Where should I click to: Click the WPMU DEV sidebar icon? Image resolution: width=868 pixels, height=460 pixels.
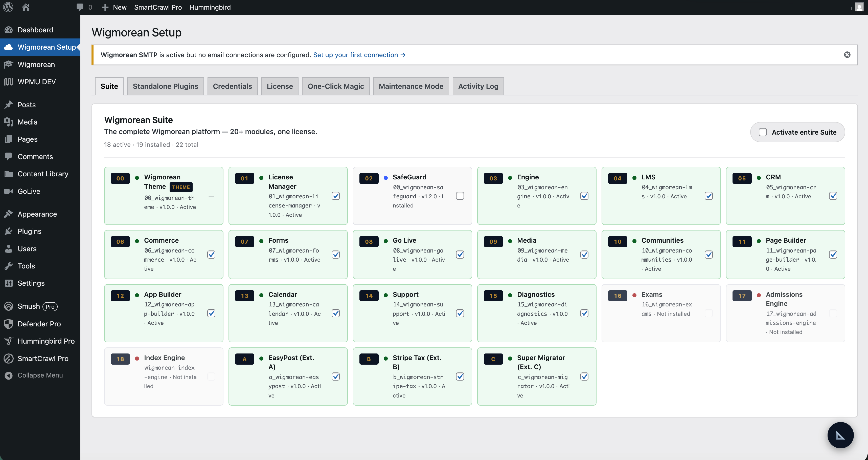[x=9, y=82]
